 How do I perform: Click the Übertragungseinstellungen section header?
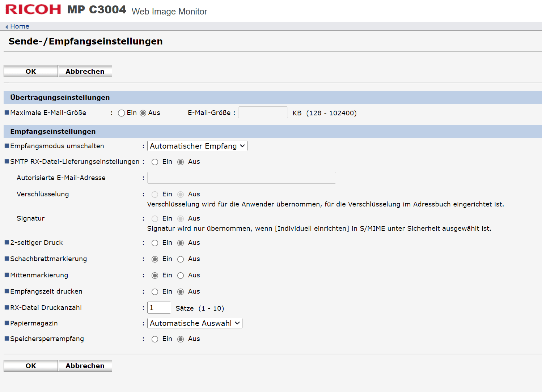[x=273, y=97]
